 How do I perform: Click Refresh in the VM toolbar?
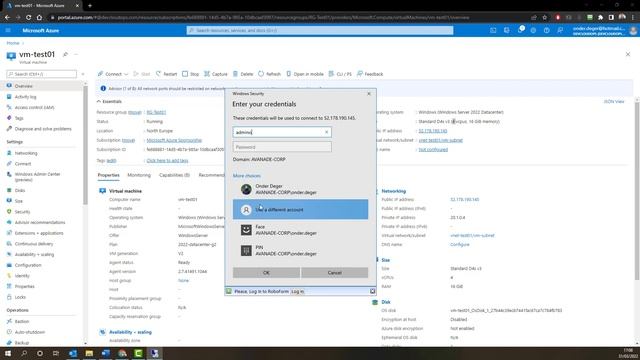(x=269, y=74)
